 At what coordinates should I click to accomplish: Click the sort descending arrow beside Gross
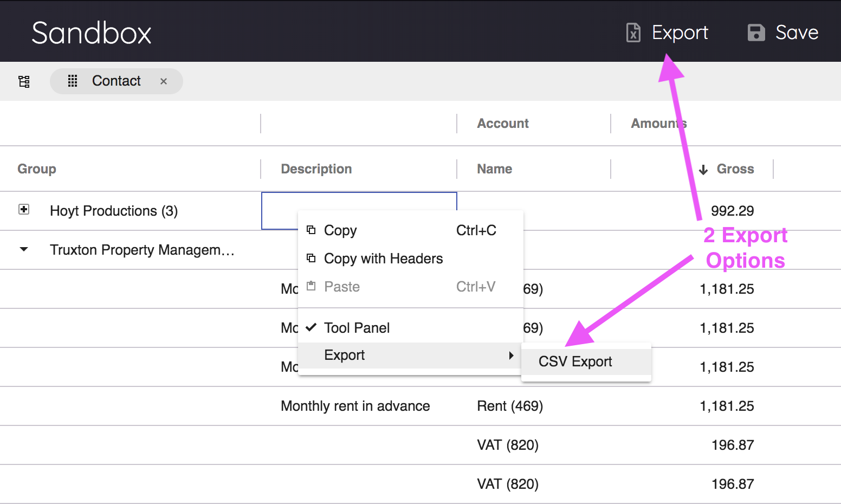point(703,170)
